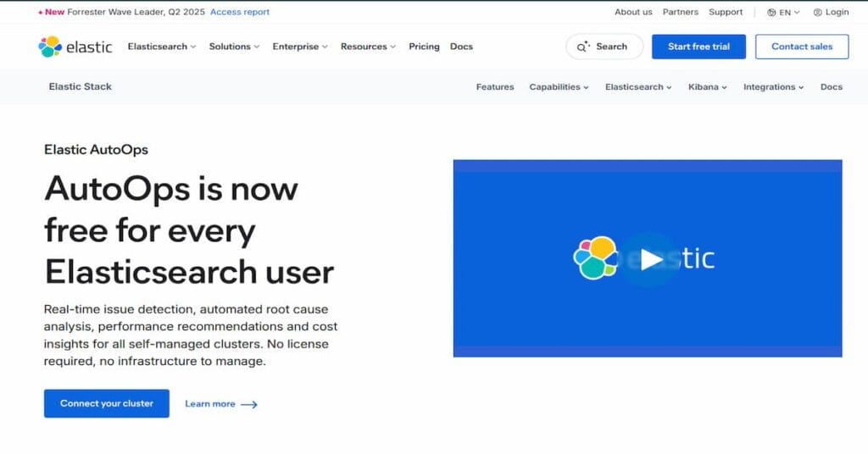Click the Access report link
868x454 pixels.
pos(240,12)
